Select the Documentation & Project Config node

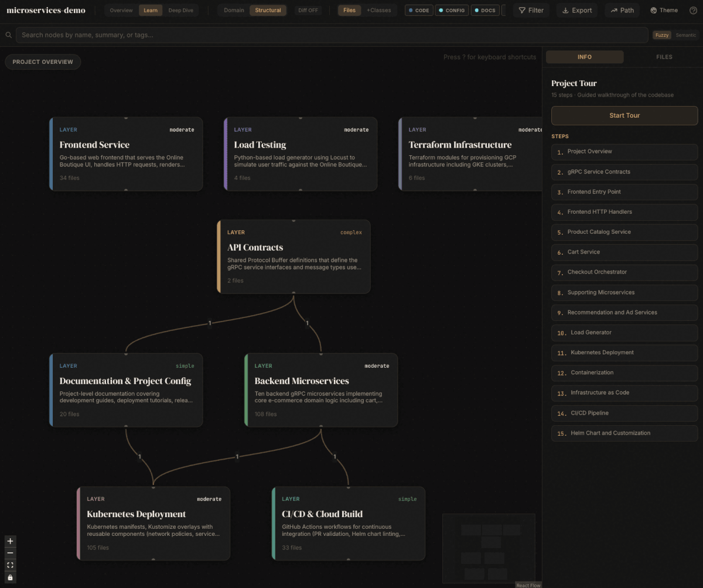click(126, 390)
